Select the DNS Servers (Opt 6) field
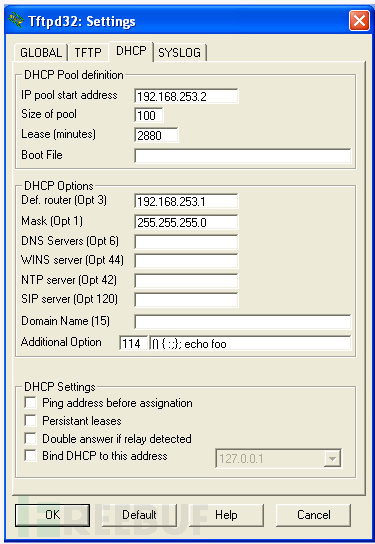Image resolution: width=375 pixels, height=544 pixels. point(186,242)
